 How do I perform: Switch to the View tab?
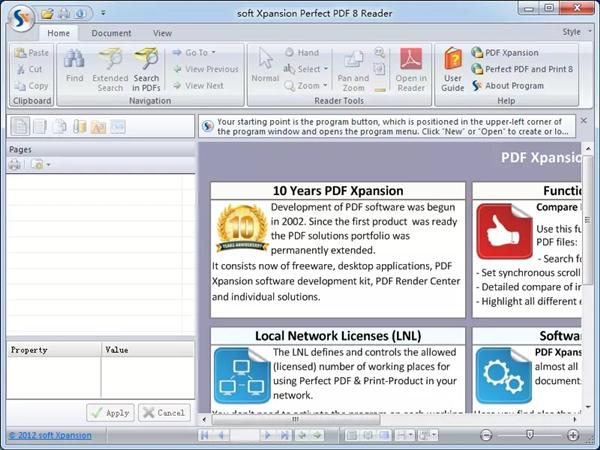coord(162,33)
